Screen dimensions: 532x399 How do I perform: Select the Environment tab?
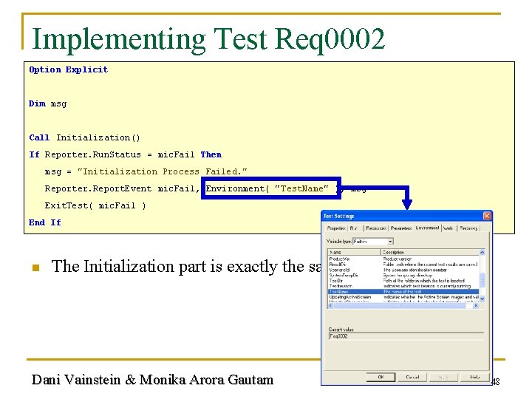[x=427, y=228]
